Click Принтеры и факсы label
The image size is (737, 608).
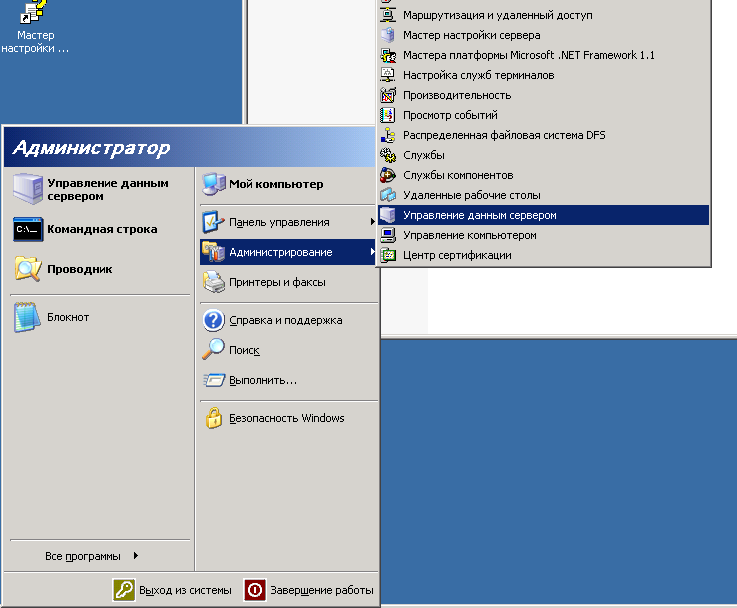(x=277, y=282)
